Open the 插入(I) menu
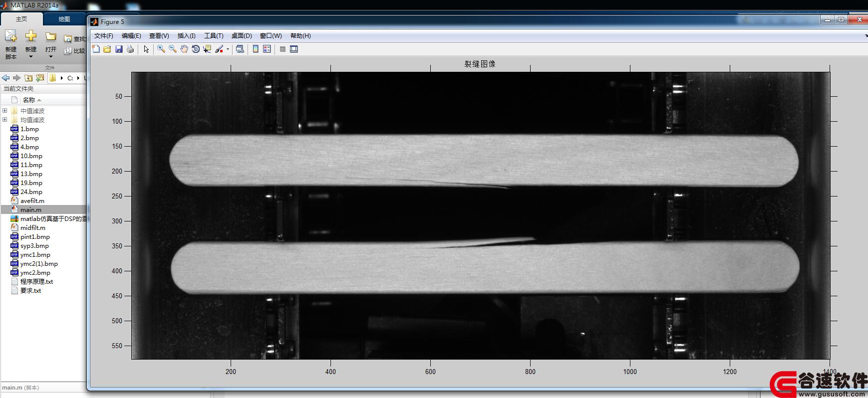 coord(186,36)
